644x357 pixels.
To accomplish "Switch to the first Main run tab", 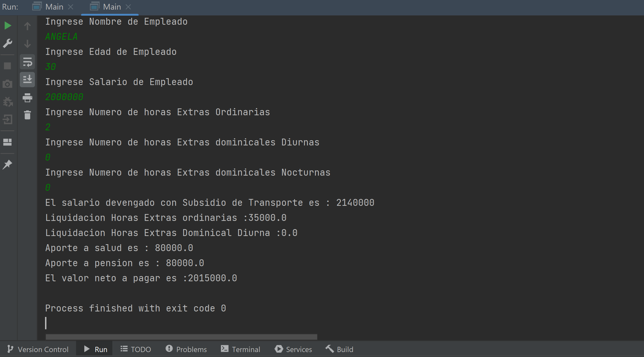I will [54, 7].
